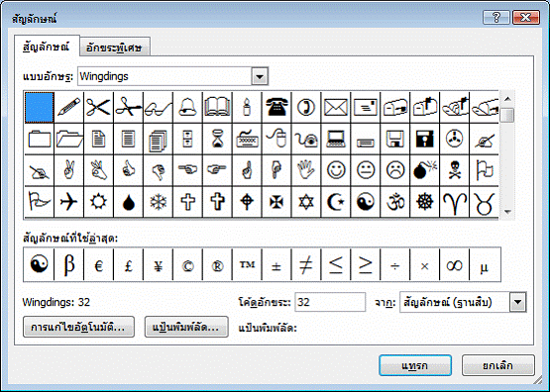Click the help question mark button

[x=495, y=17]
